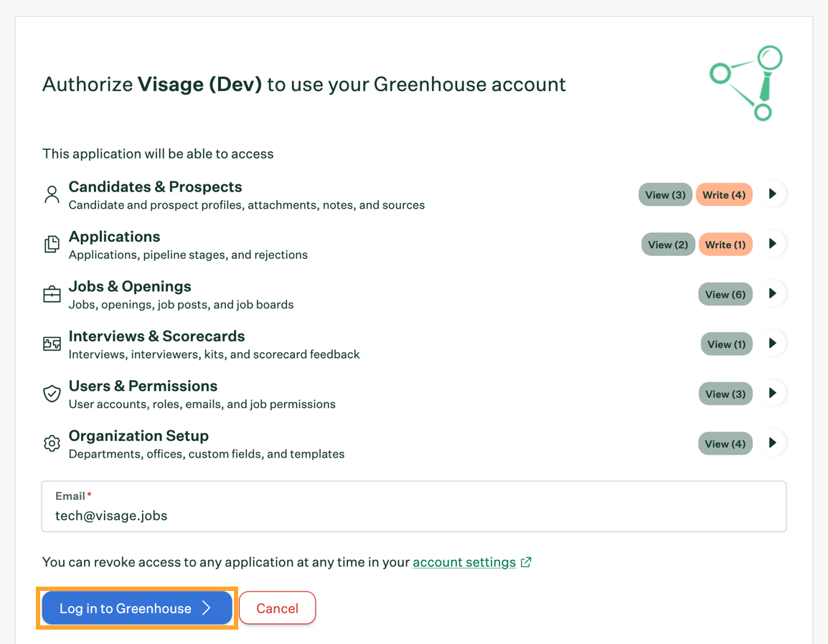Click the Candidates & Prospects person icon
Image resolution: width=828 pixels, height=644 pixels.
52,194
